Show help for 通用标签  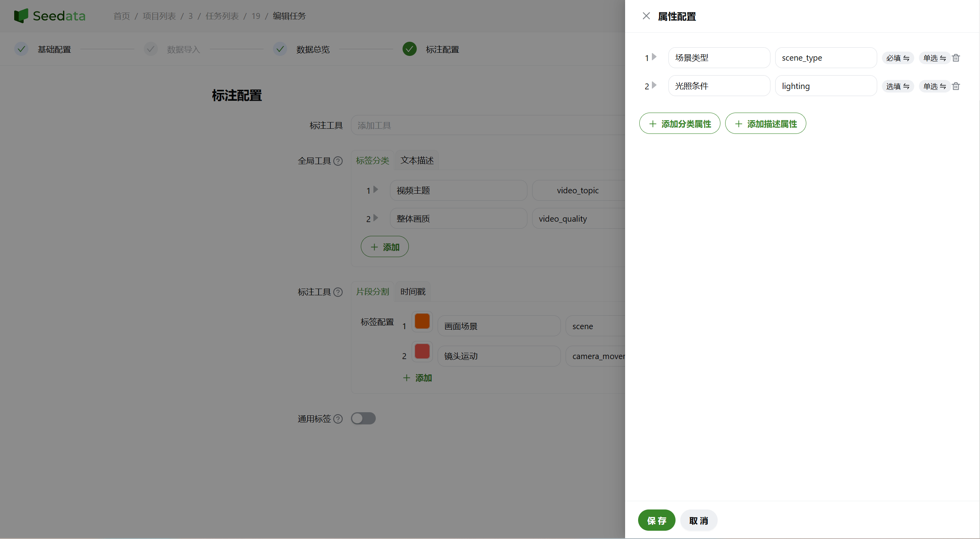pyautogui.click(x=338, y=419)
